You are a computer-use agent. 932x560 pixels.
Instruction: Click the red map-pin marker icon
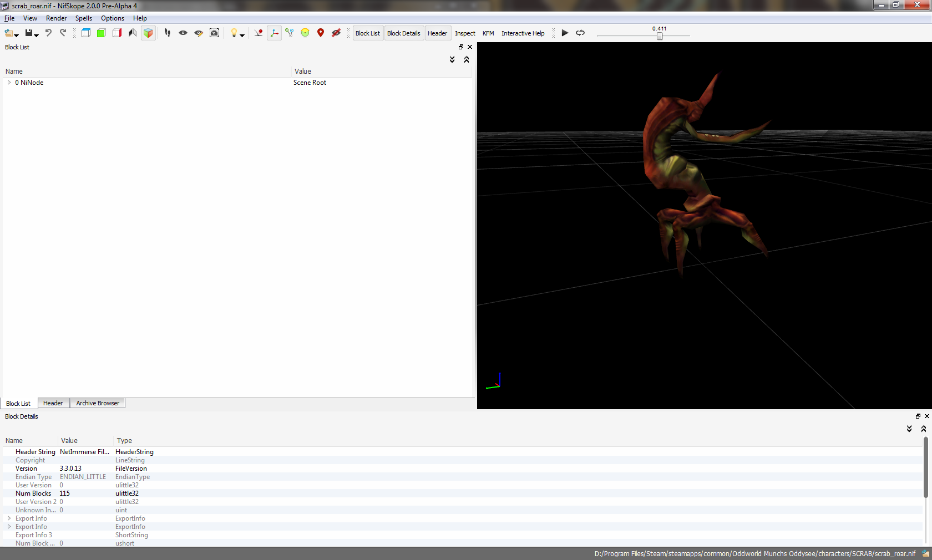point(321,33)
